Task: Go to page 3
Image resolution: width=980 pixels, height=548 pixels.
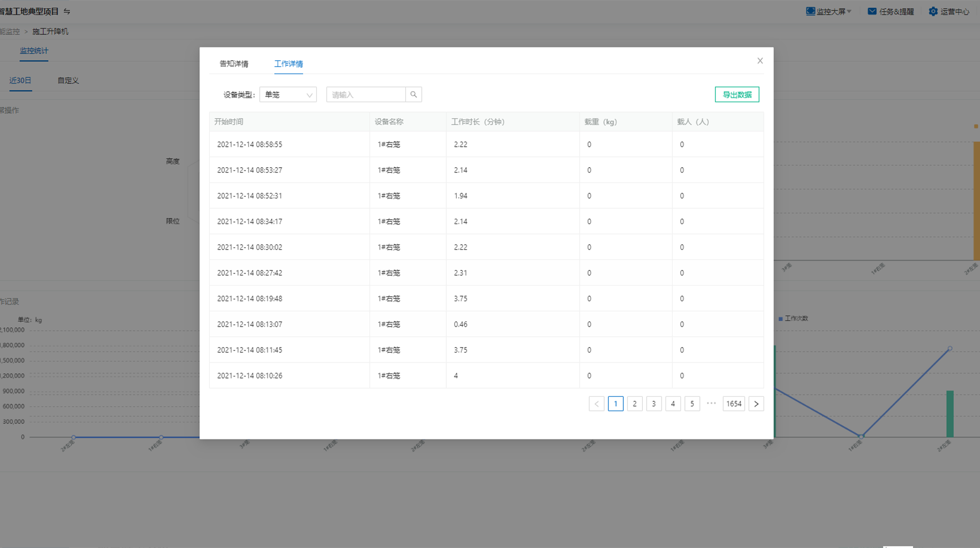Action: click(654, 404)
